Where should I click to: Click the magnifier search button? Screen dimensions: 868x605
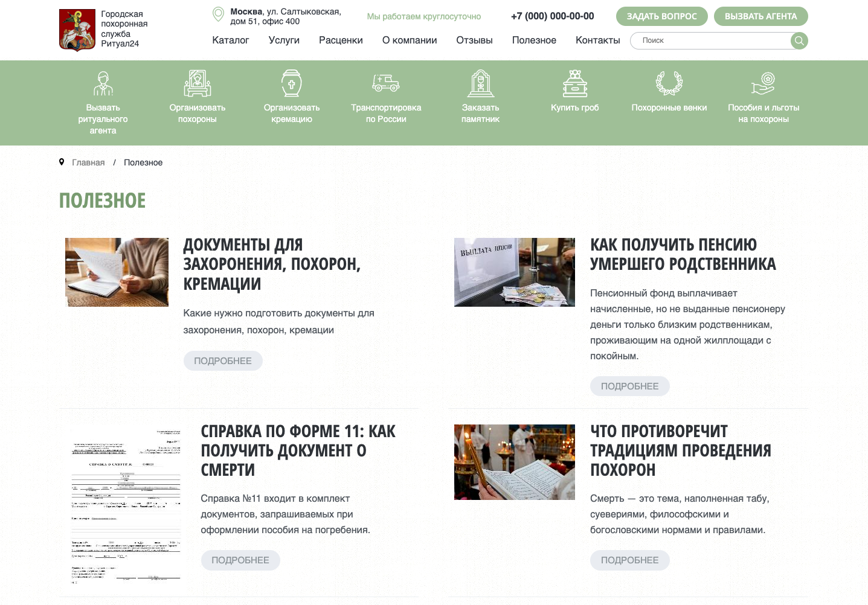[x=799, y=40]
